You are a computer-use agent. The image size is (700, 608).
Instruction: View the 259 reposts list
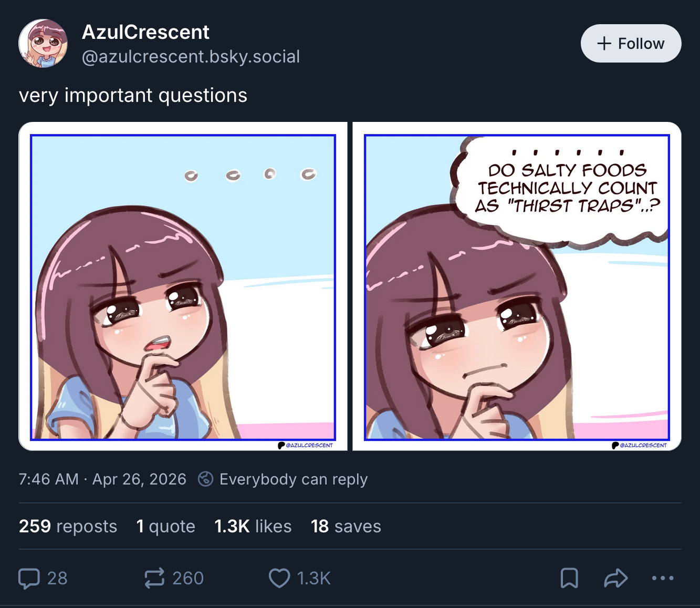point(68,527)
